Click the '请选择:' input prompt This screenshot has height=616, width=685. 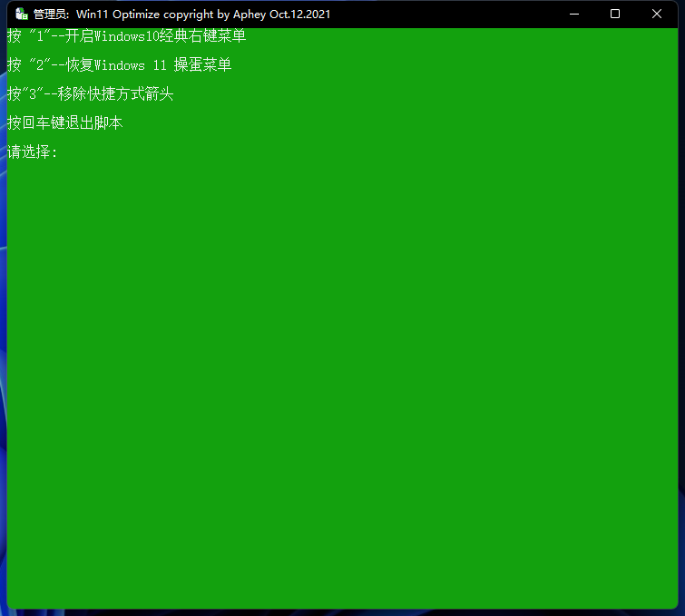tap(33, 152)
